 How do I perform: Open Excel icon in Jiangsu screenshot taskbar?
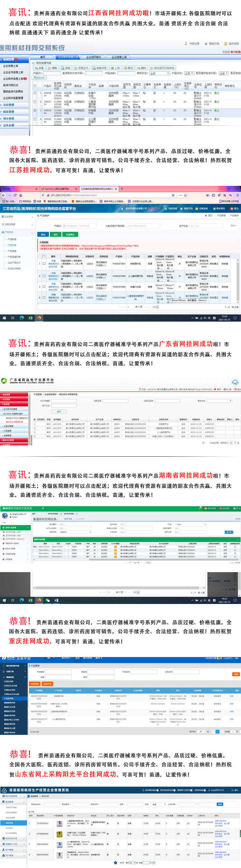30,318
